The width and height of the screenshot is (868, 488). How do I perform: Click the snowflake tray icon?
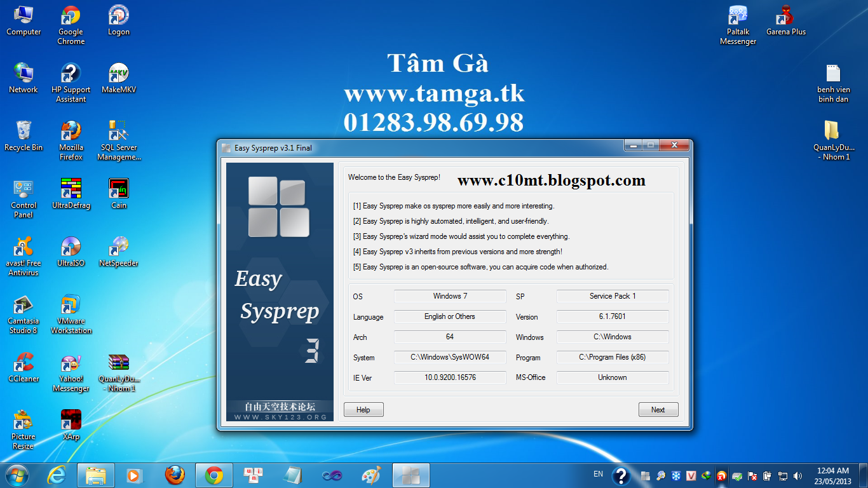click(676, 476)
